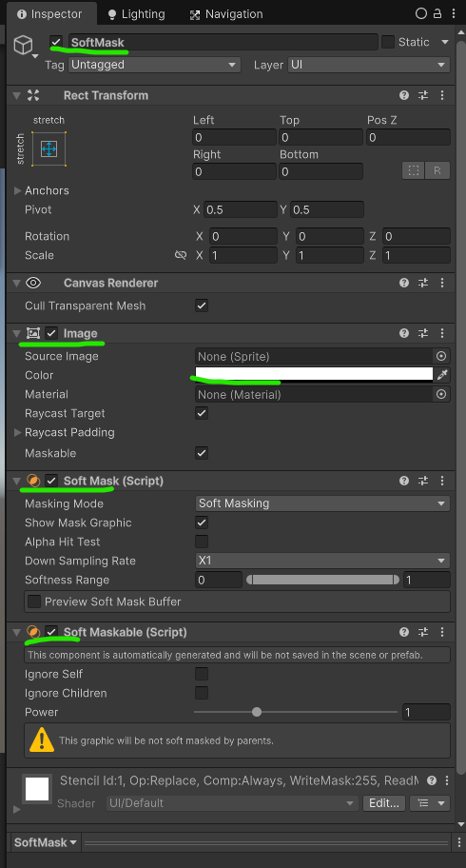The height and width of the screenshot is (868, 466).
Task: Switch to the Inspector tab
Action: 49,14
